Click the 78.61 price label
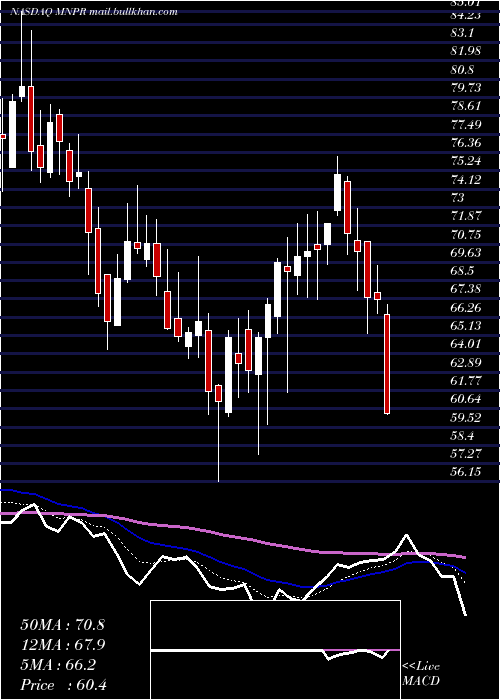The image size is (500, 700). (x=466, y=106)
